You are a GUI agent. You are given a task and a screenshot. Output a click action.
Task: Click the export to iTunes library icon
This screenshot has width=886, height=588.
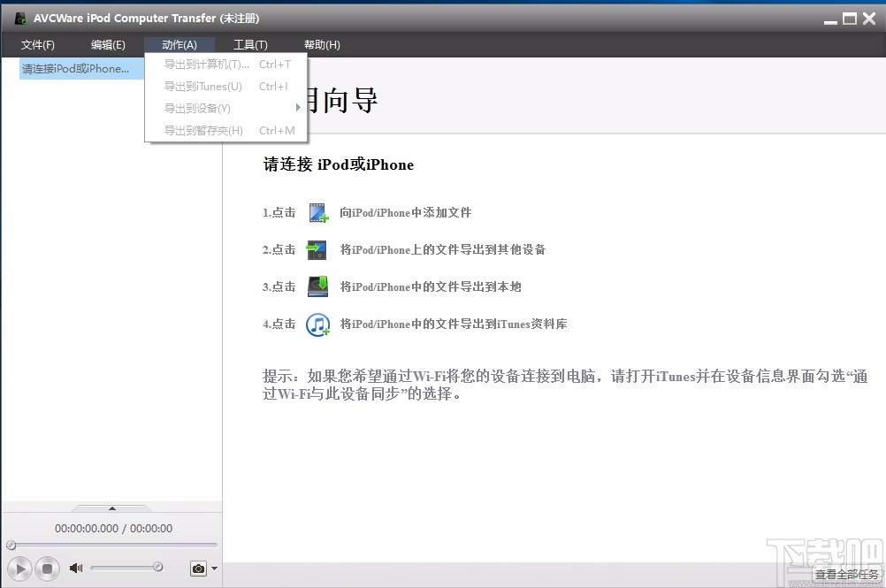(x=317, y=324)
